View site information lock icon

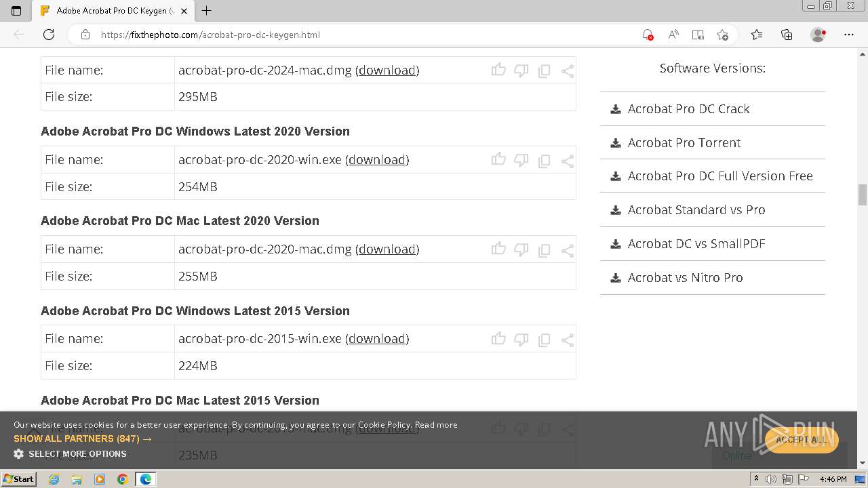click(85, 35)
